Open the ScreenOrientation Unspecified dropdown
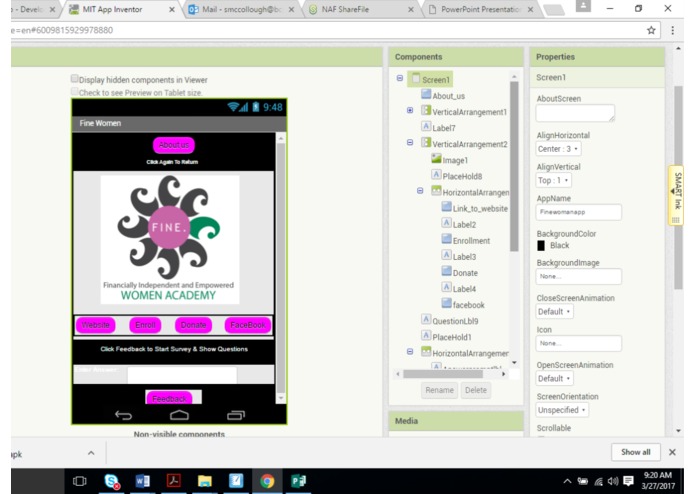695x494 pixels. (x=562, y=410)
